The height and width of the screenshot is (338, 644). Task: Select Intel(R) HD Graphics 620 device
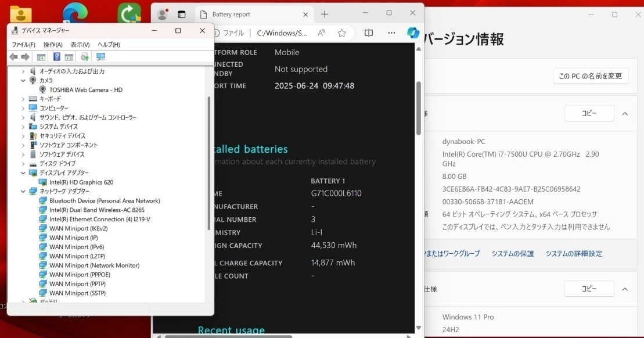[81, 182]
